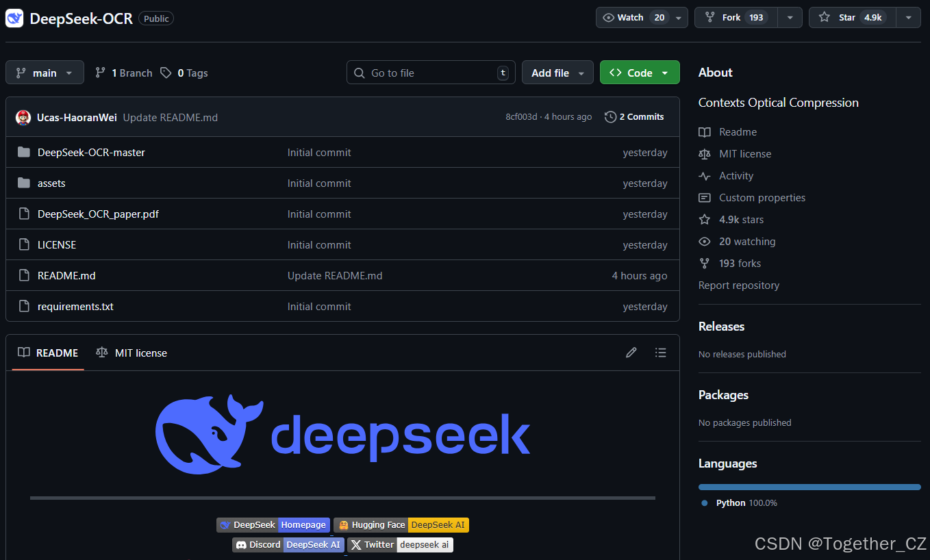930x560 pixels.
Task: Open the Twitter deepseek ai badge
Action: pyautogui.click(x=401, y=545)
